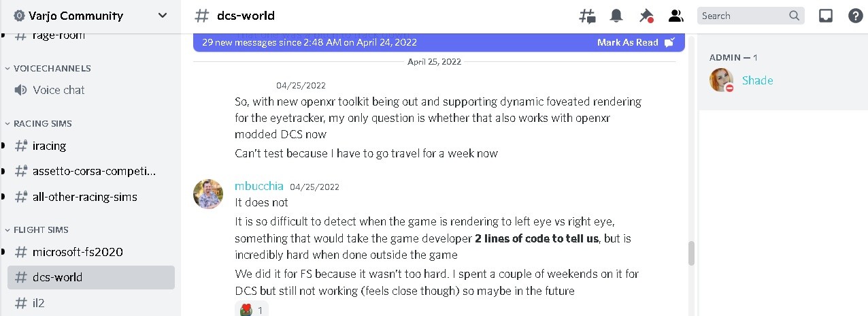The height and width of the screenshot is (316, 868).
Task: Select the iracing channel
Action: click(91, 146)
